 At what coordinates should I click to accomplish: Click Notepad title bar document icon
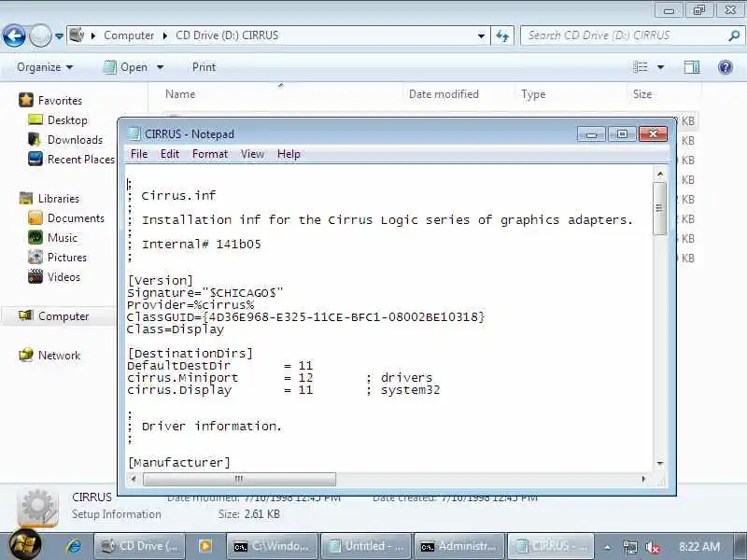(134, 133)
